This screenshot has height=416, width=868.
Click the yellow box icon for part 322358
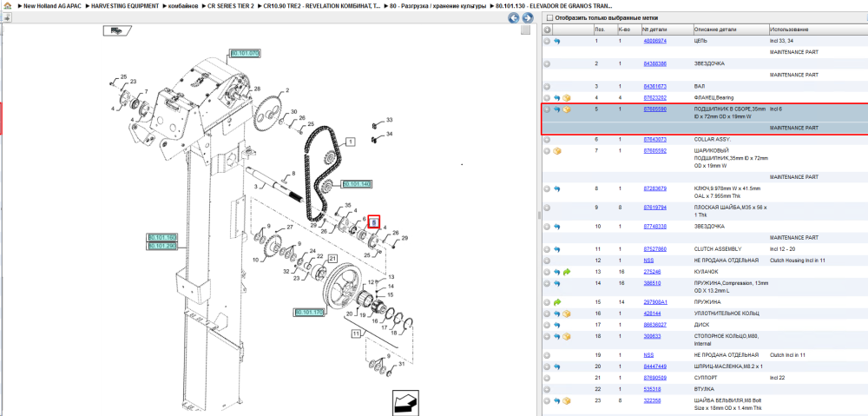point(567,400)
